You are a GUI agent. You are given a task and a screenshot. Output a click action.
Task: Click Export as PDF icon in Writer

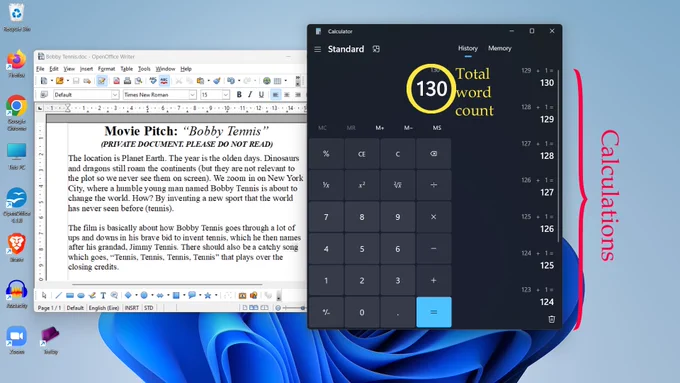click(x=116, y=81)
